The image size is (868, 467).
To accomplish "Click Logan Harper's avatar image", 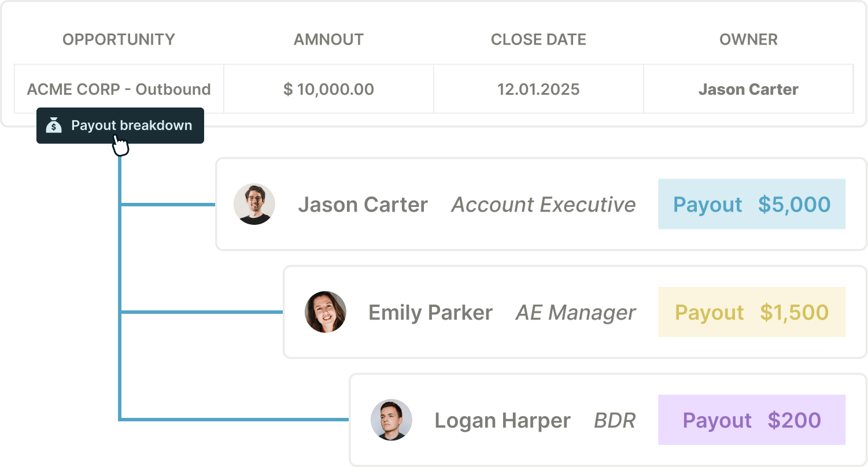I will [x=391, y=420].
